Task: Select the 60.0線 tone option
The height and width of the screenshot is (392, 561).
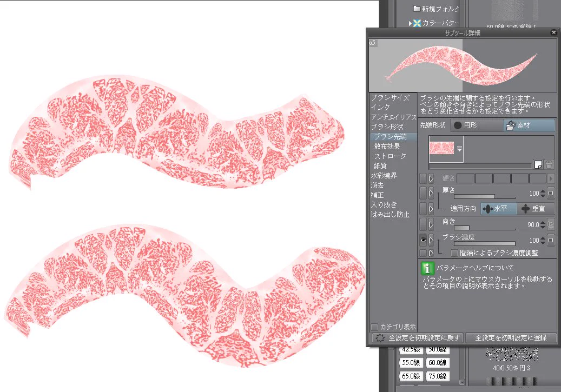Action: click(438, 363)
